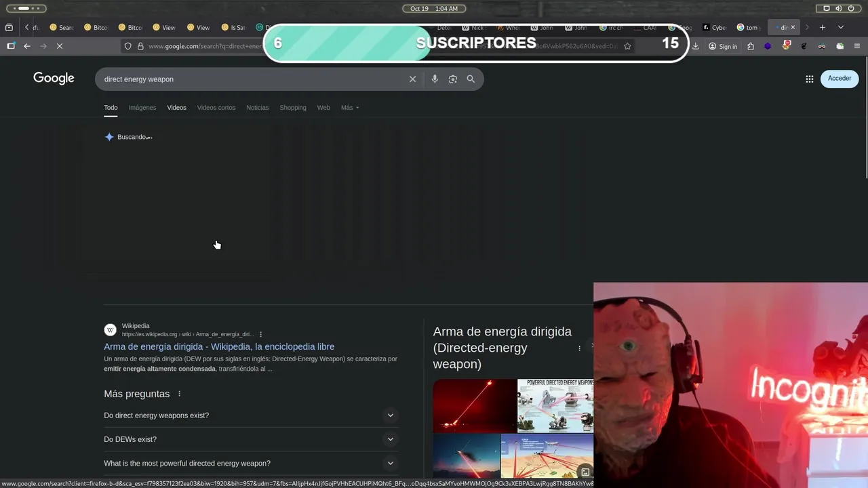This screenshot has height=488, width=868.
Task: Open the system volume indicator in the top bar
Action: tap(839, 8)
